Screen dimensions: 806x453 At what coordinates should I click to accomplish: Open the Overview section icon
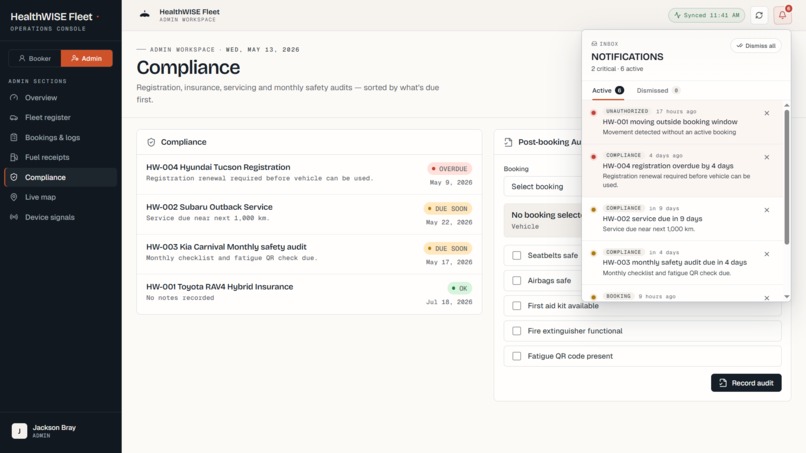(14, 98)
